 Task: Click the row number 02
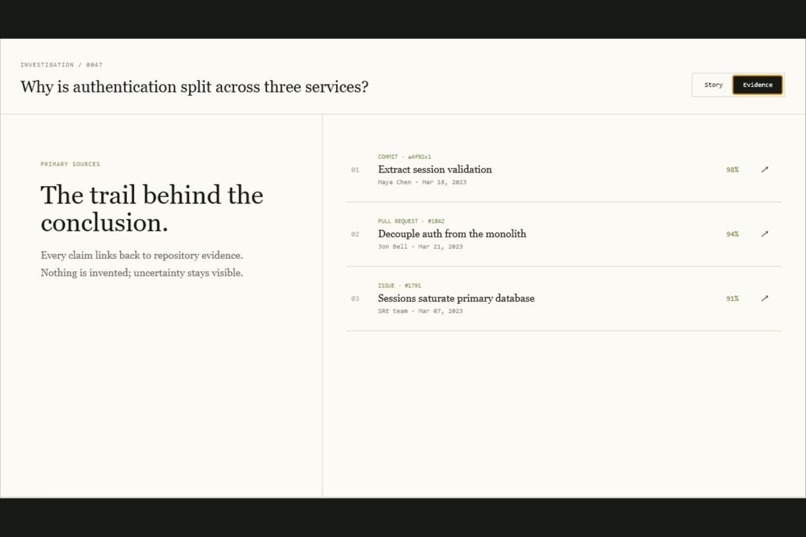click(x=355, y=234)
